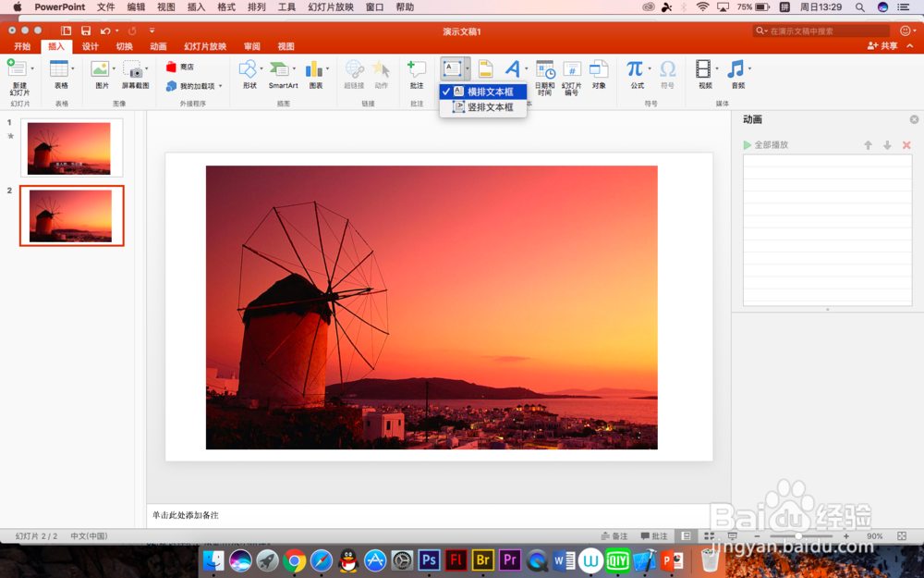
Task: Click the fit slide to window icon
Action: click(902, 536)
